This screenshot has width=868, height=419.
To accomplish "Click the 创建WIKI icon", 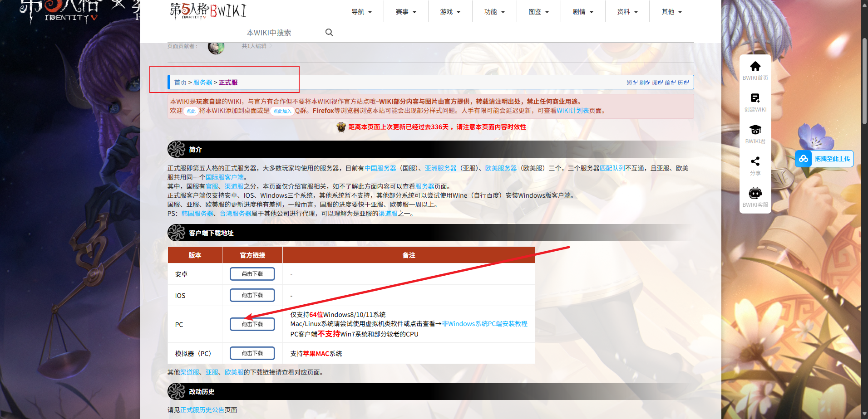I will click(x=755, y=98).
